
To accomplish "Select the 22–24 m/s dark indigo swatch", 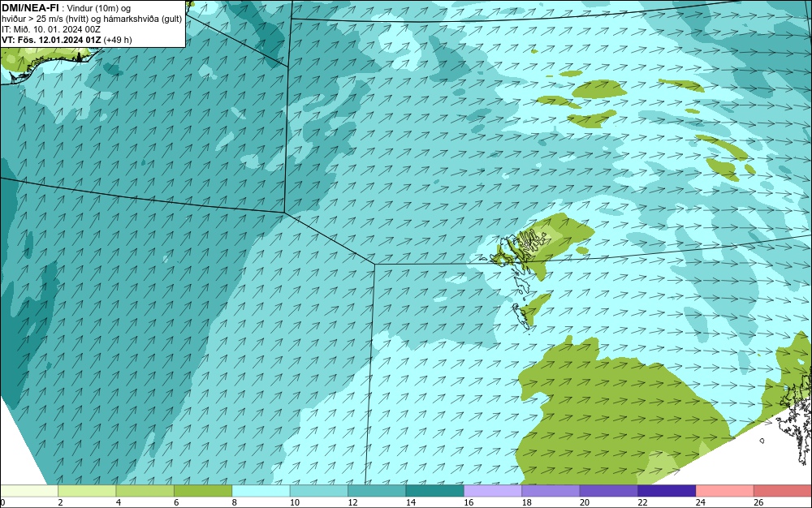I will (667, 491).
